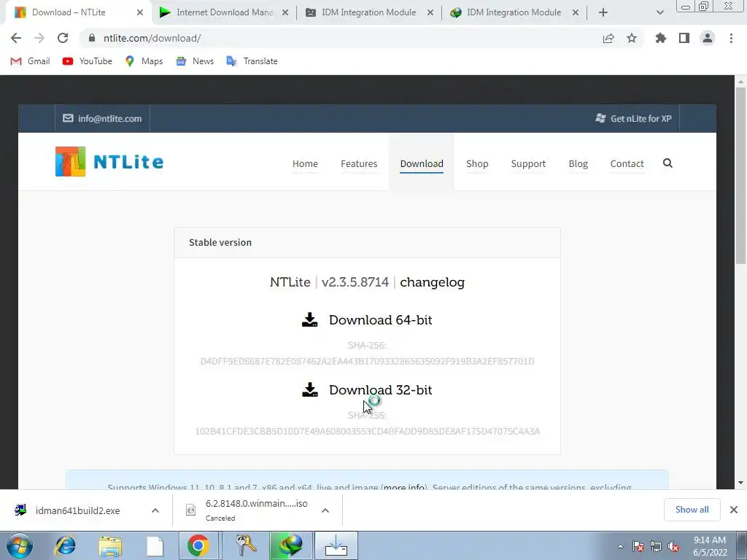This screenshot has height=560, width=747.
Task: Open idman641build2.exe in downloads bar
Action: [x=77, y=510]
